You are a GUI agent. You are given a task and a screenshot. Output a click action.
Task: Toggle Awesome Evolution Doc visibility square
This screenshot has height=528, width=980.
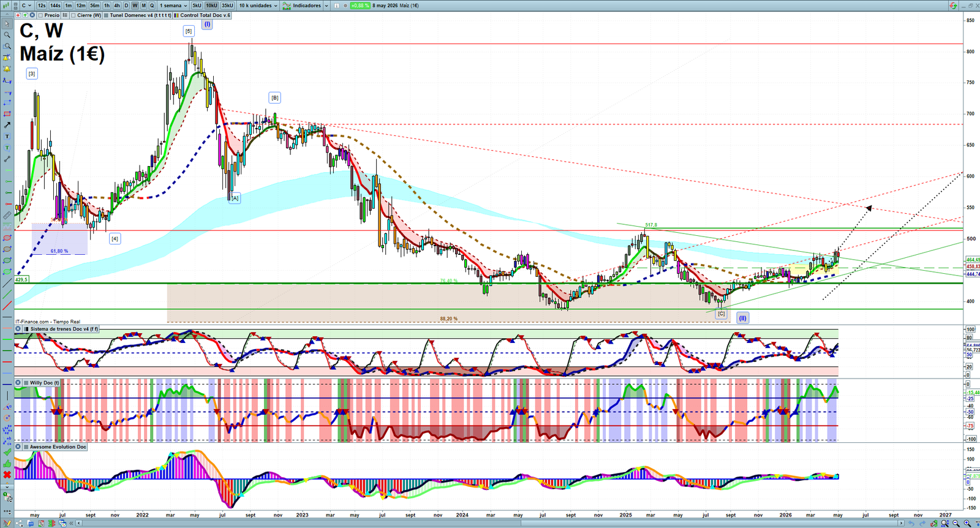coord(26,447)
